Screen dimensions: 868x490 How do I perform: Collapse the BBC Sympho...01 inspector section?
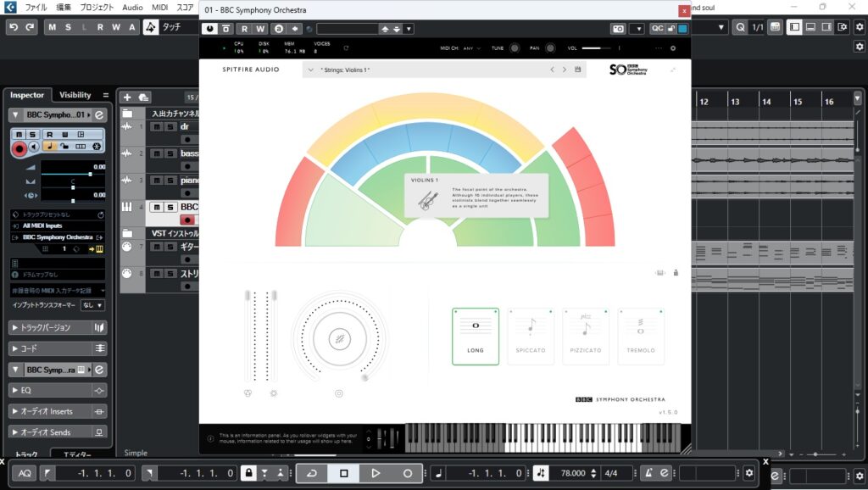point(15,114)
